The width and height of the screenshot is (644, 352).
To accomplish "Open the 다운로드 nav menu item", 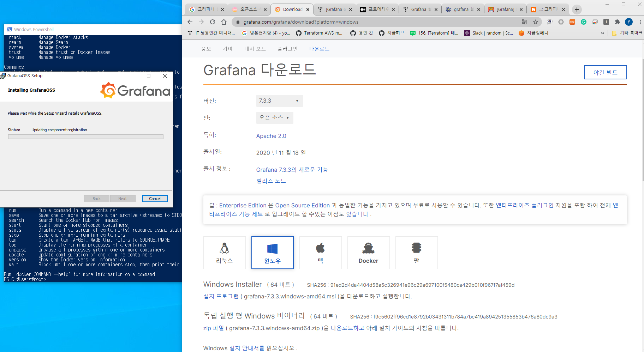I will coord(319,49).
